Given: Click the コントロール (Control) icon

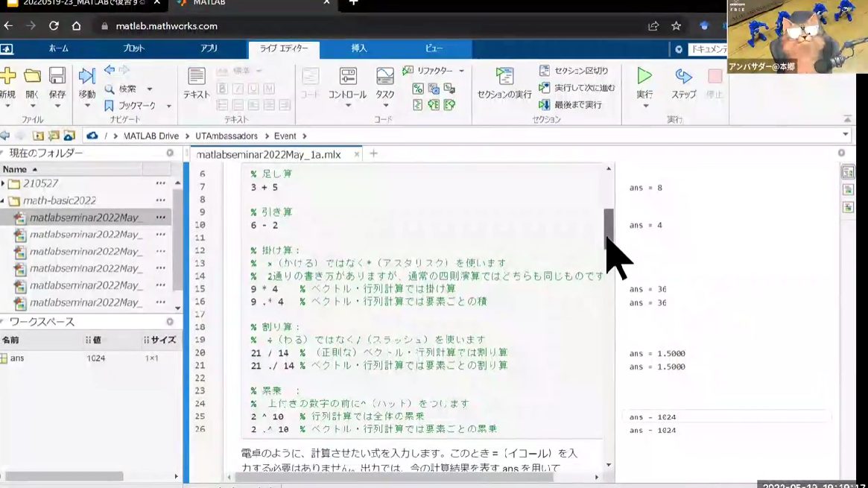Looking at the screenshot, I should click(x=348, y=76).
